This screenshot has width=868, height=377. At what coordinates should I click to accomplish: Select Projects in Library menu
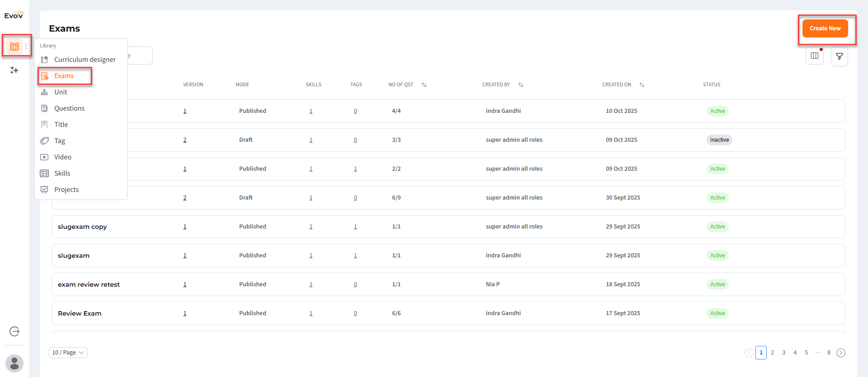(x=66, y=190)
